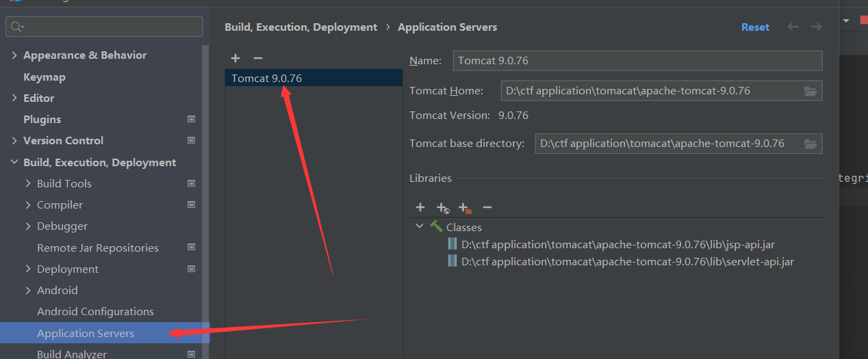Browse for Tomcat Home folder
Viewport: 868px width, 359px height.
810,91
